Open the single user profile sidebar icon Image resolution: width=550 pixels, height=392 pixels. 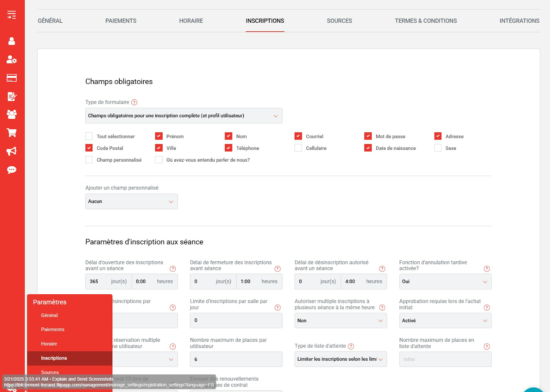tap(12, 41)
